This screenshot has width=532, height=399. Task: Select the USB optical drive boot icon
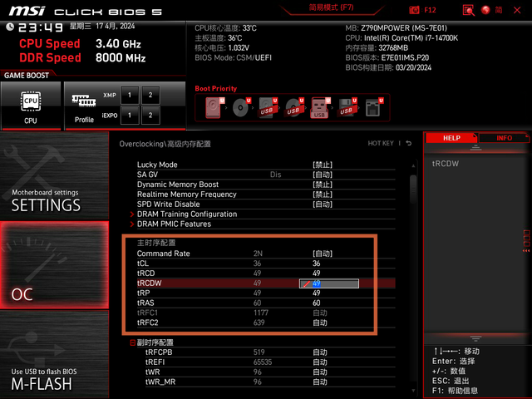point(294,107)
